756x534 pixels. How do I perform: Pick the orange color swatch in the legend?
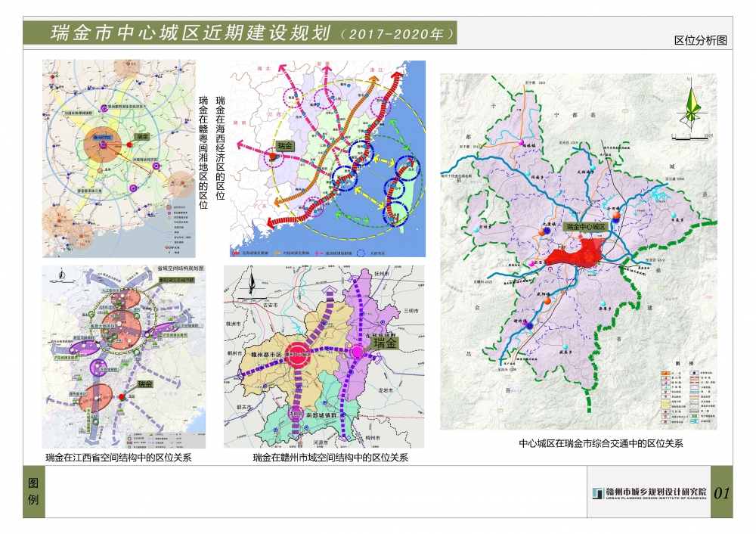point(665,373)
